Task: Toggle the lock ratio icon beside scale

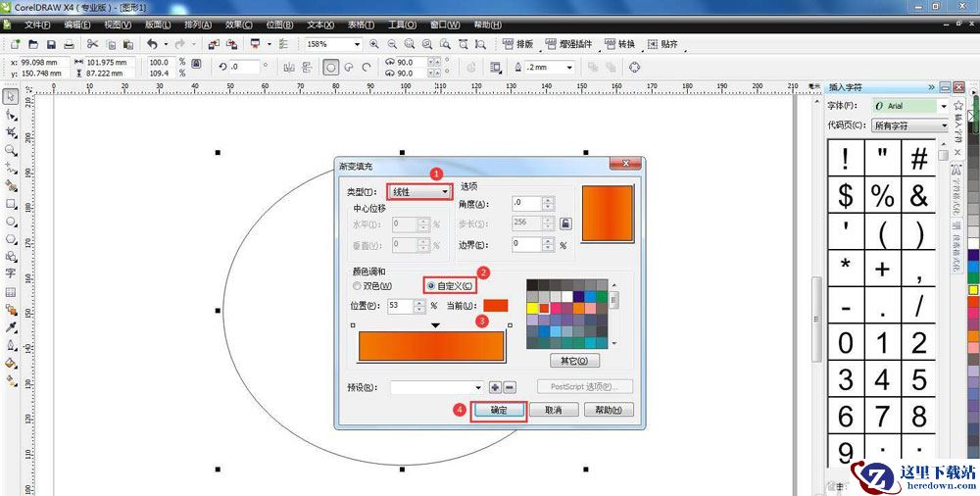Action: [196, 63]
